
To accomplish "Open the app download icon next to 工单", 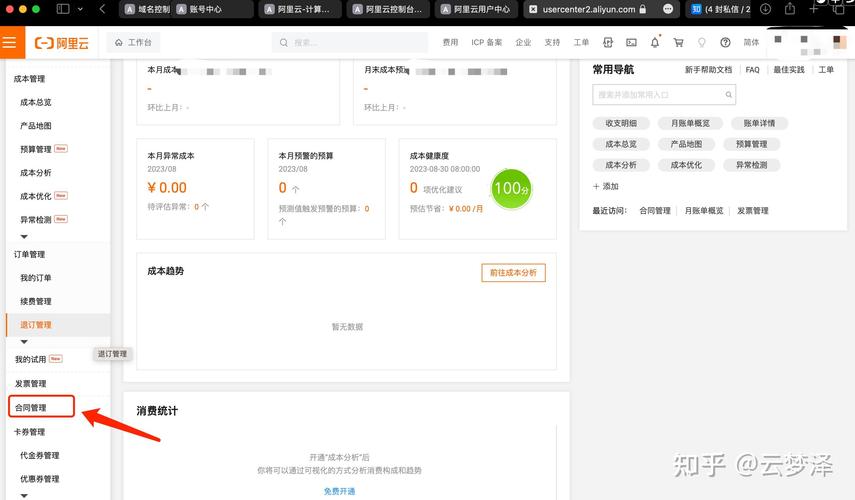I will pos(607,43).
